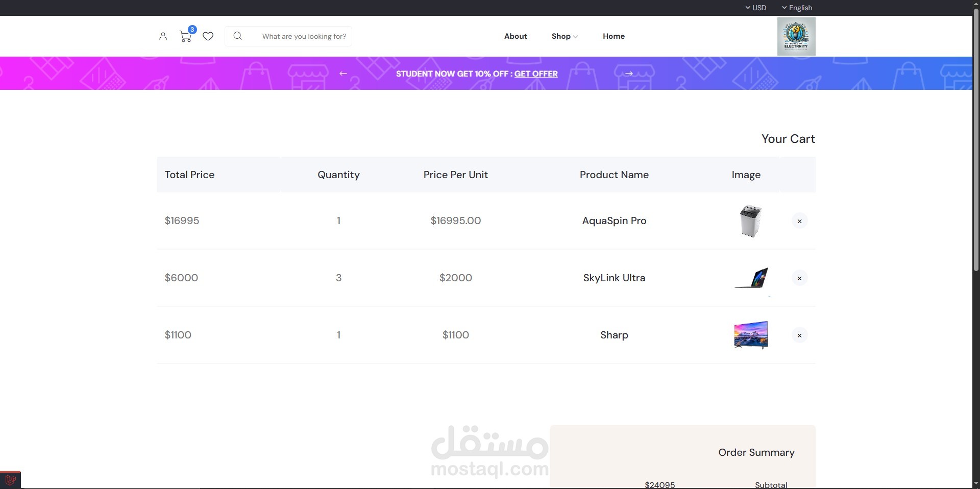Image resolution: width=980 pixels, height=489 pixels.
Task: Click the $1100 total price for Sharp
Action: [178, 335]
